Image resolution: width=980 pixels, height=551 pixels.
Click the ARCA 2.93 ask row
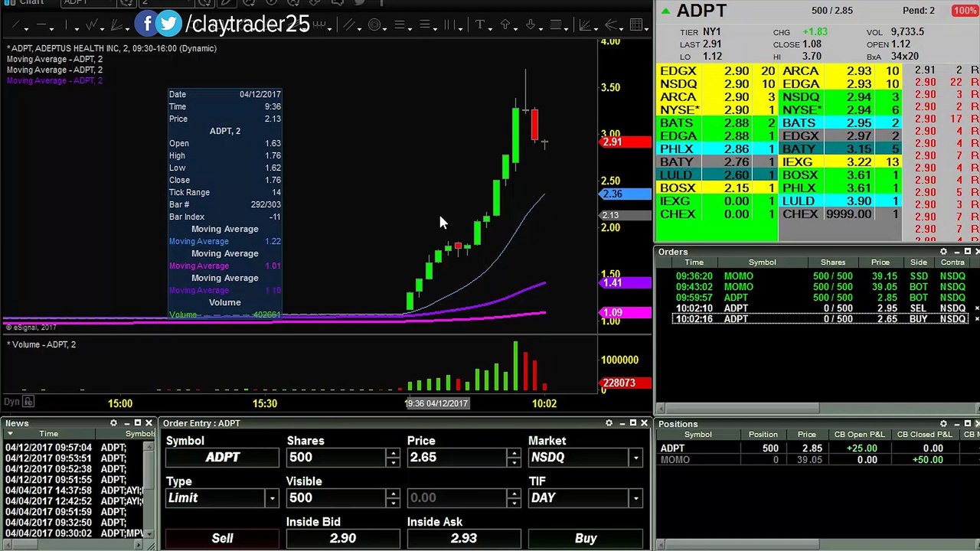click(x=841, y=71)
